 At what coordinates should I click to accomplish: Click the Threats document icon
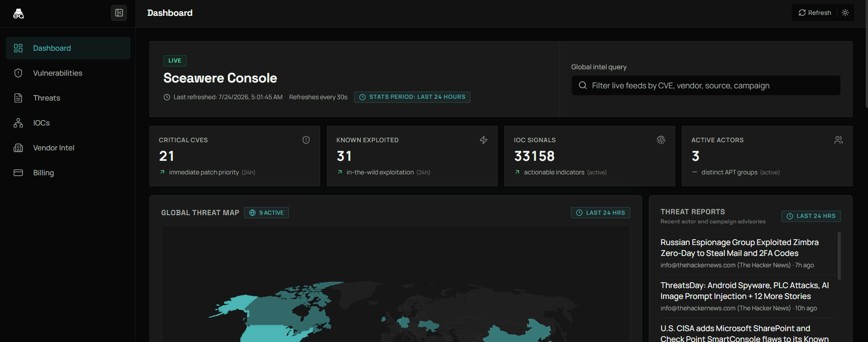pos(18,98)
